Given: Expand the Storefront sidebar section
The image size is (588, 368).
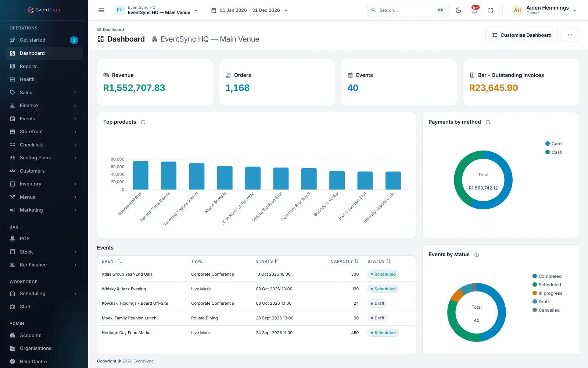Looking at the screenshot, I should tap(44, 132).
